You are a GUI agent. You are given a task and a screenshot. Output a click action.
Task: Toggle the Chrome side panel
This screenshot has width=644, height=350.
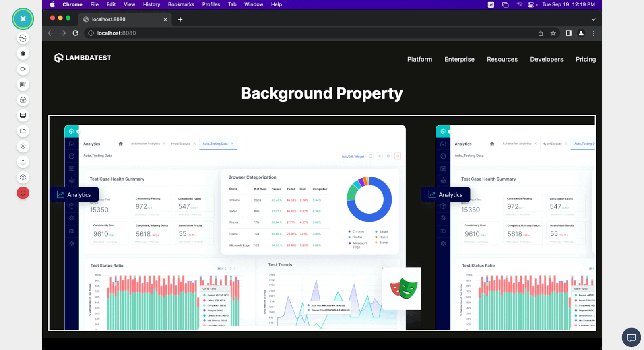click(x=568, y=33)
